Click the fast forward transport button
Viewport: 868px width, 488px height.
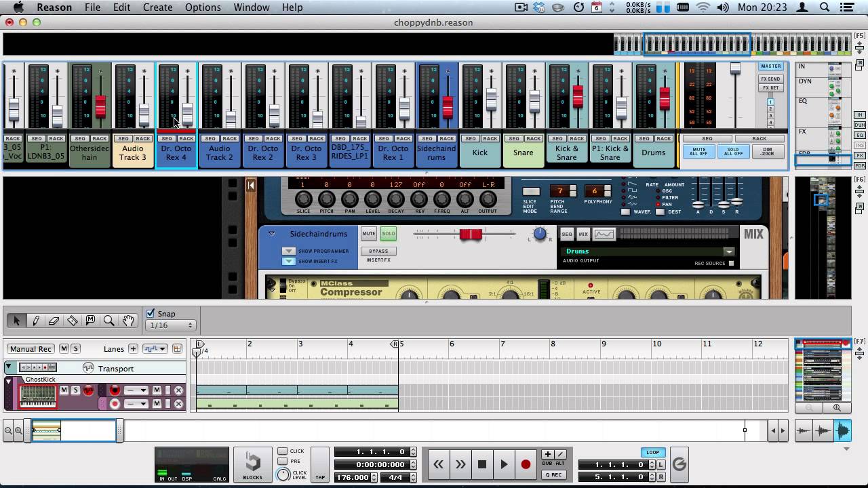point(460,464)
